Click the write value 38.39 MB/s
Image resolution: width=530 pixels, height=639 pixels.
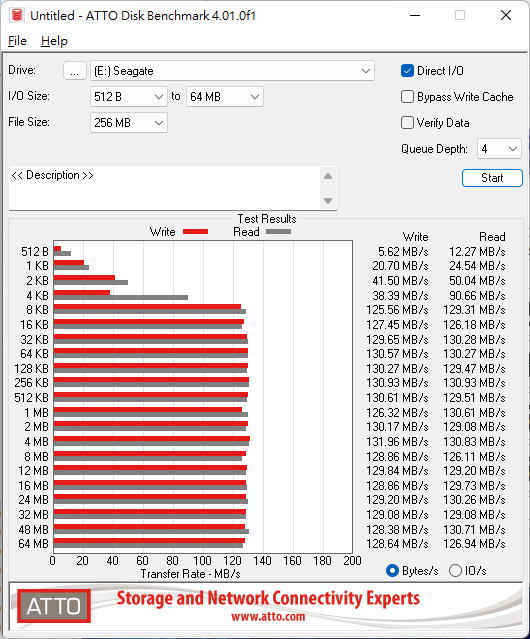point(400,295)
